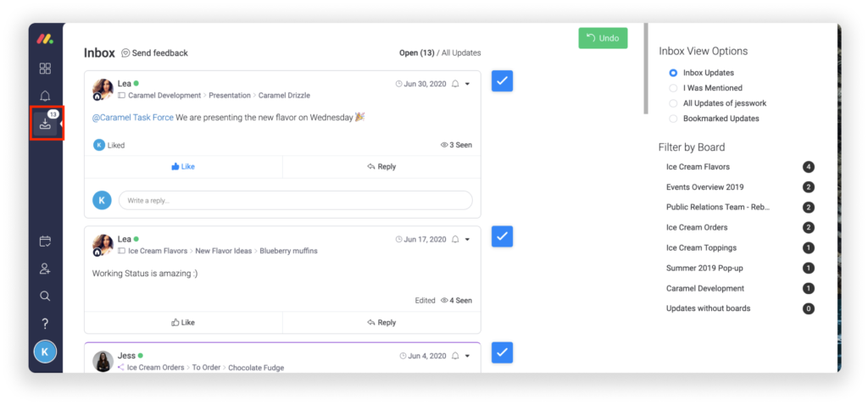Screen dimensions: 868x405
Task: Click the inbox vertical scrollbar
Action: (x=645, y=69)
